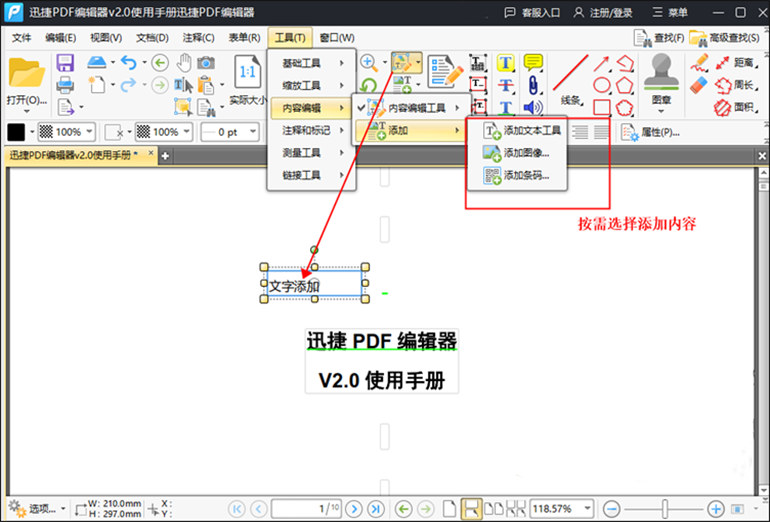The width and height of the screenshot is (770, 522).
Task: Select the Line drawing tool
Action: (570, 73)
